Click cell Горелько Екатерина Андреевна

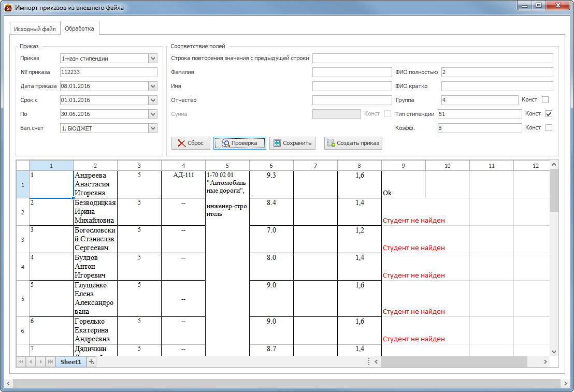95,330
